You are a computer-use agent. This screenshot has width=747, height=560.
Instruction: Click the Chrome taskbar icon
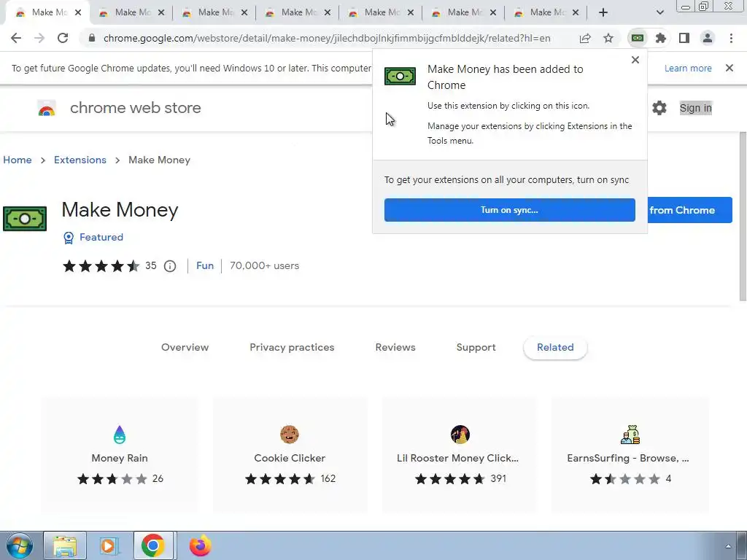pos(153,545)
